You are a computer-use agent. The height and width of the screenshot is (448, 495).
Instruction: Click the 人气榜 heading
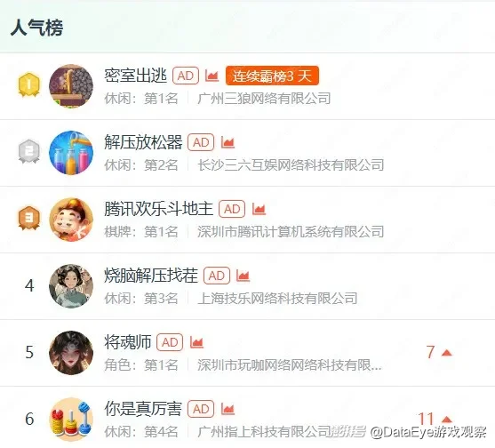pyautogui.click(x=37, y=28)
